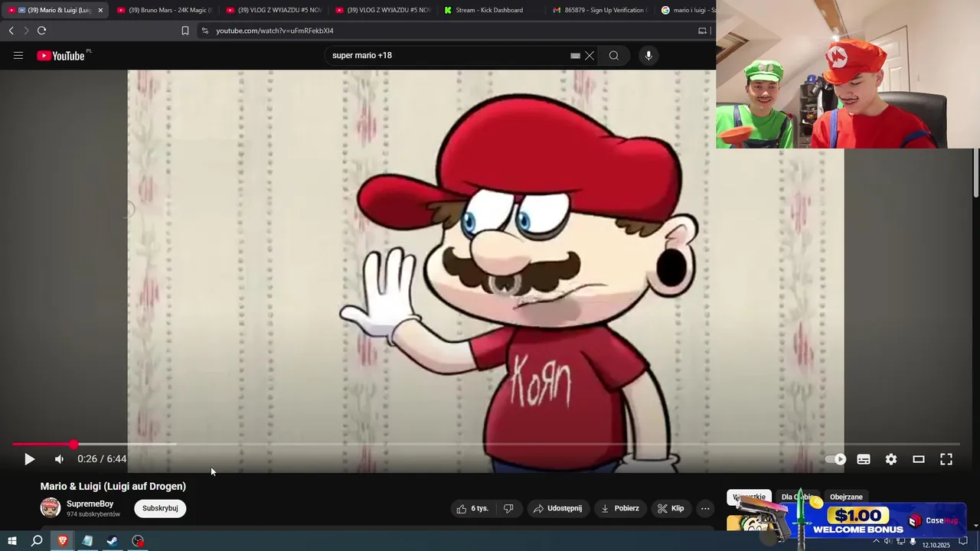Viewport: 980px width, 551px height.
Task: Open the Windows Start menu
Action: click(12, 541)
